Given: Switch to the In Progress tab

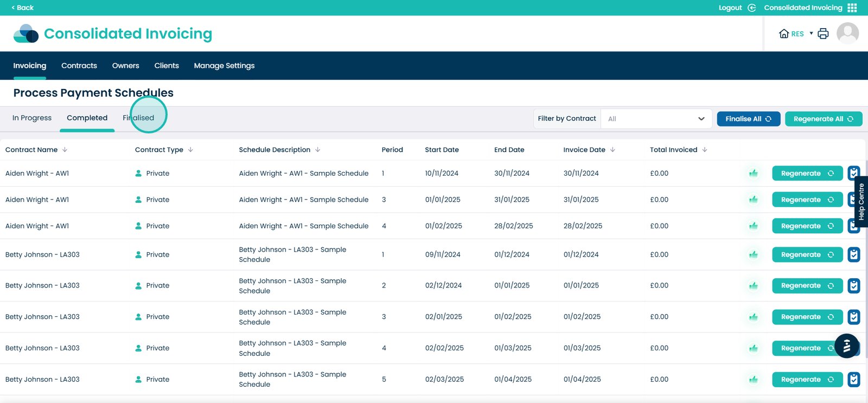Looking at the screenshot, I should [32, 118].
